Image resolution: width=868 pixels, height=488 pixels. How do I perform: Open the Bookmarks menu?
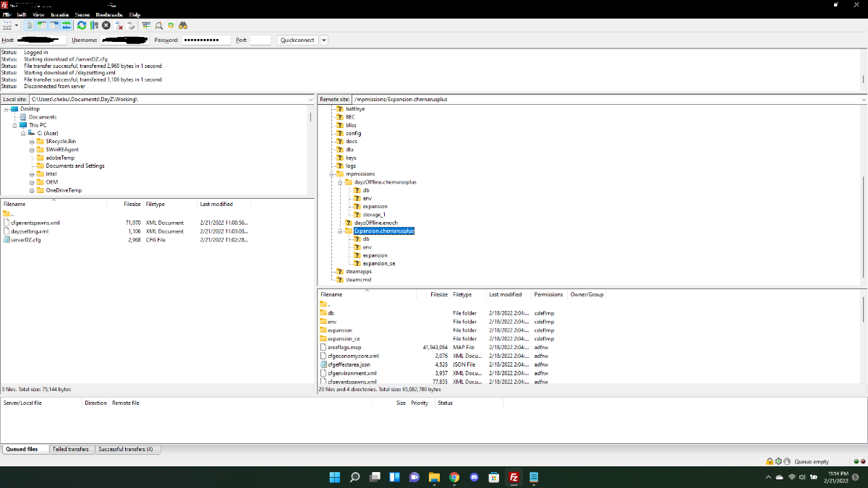pos(109,14)
